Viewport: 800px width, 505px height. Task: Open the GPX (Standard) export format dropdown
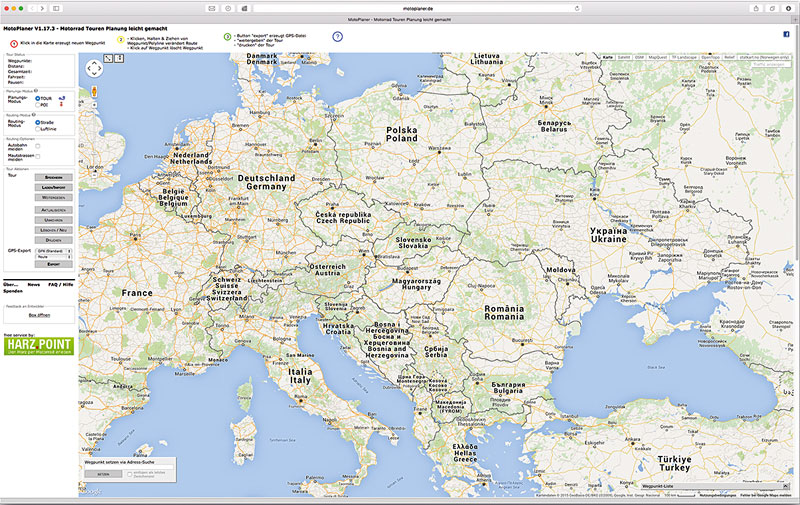coord(55,250)
